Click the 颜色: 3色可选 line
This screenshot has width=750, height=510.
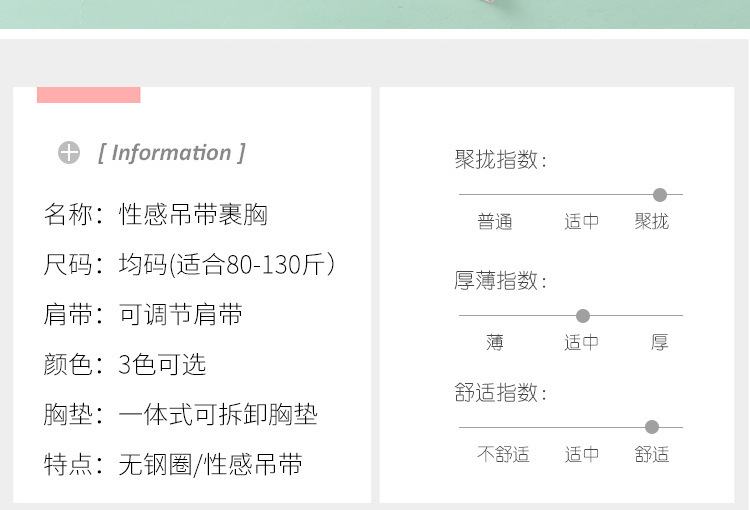pos(125,364)
